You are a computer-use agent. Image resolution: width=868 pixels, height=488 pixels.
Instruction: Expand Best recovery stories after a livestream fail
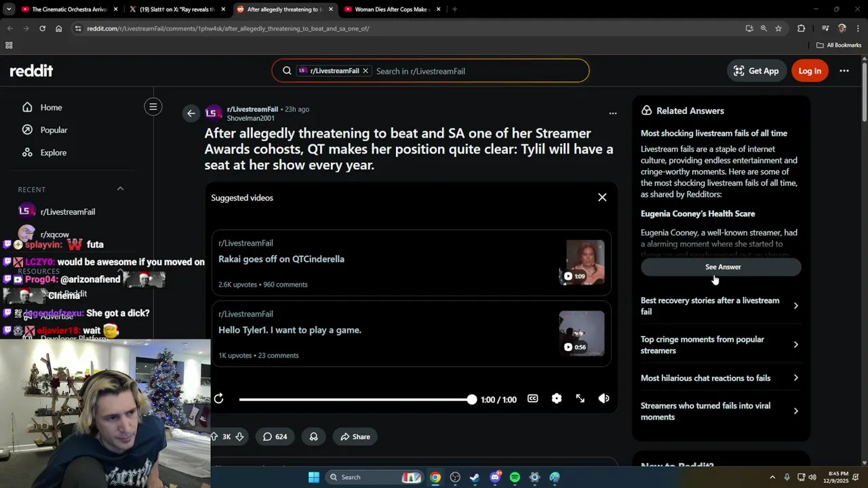[720, 306]
